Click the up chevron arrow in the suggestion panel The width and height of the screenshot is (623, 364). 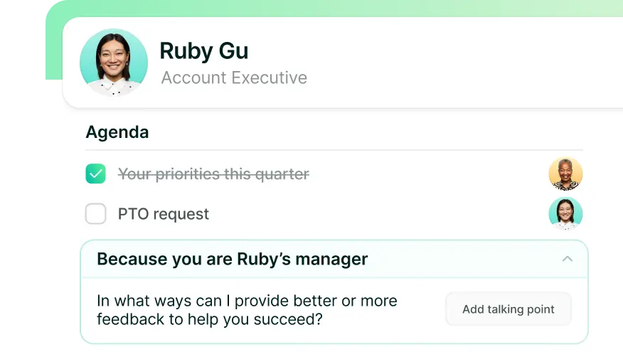pyautogui.click(x=567, y=259)
